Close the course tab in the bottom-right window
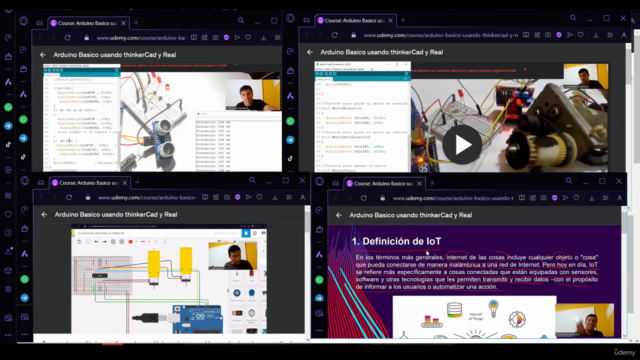The width and height of the screenshot is (640, 360). (419, 183)
